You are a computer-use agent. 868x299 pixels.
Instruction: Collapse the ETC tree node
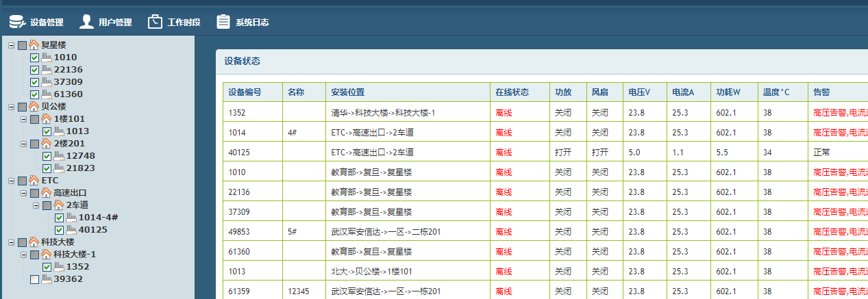click(x=11, y=181)
